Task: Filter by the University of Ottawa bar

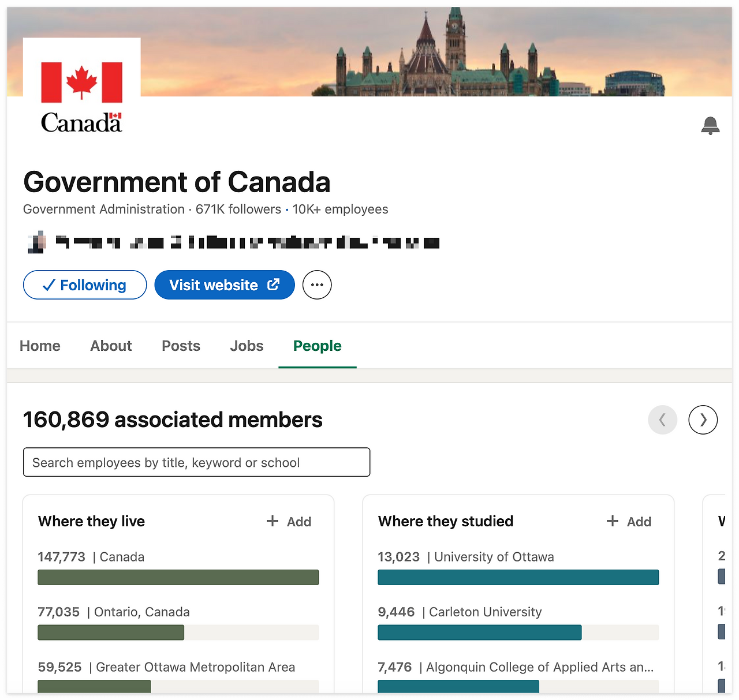Action: [x=518, y=577]
